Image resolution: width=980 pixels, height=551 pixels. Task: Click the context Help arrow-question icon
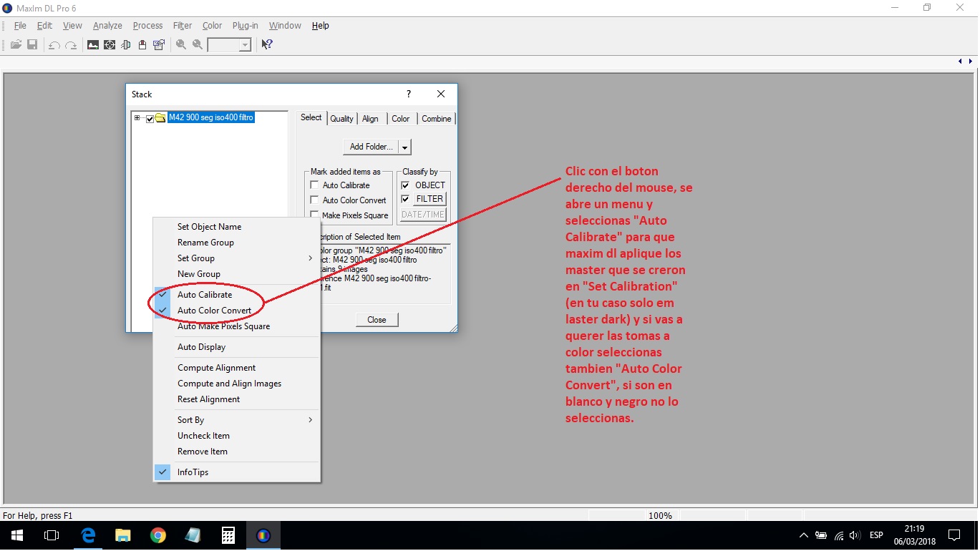[266, 44]
